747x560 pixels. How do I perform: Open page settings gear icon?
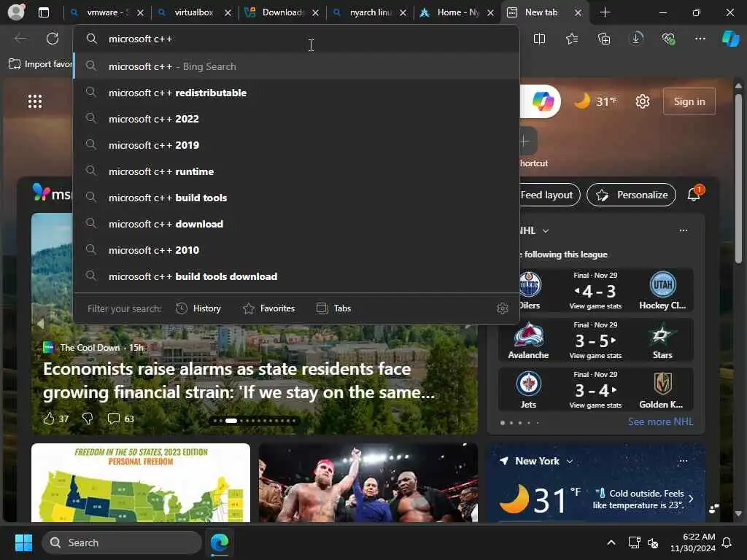click(x=643, y=101)
